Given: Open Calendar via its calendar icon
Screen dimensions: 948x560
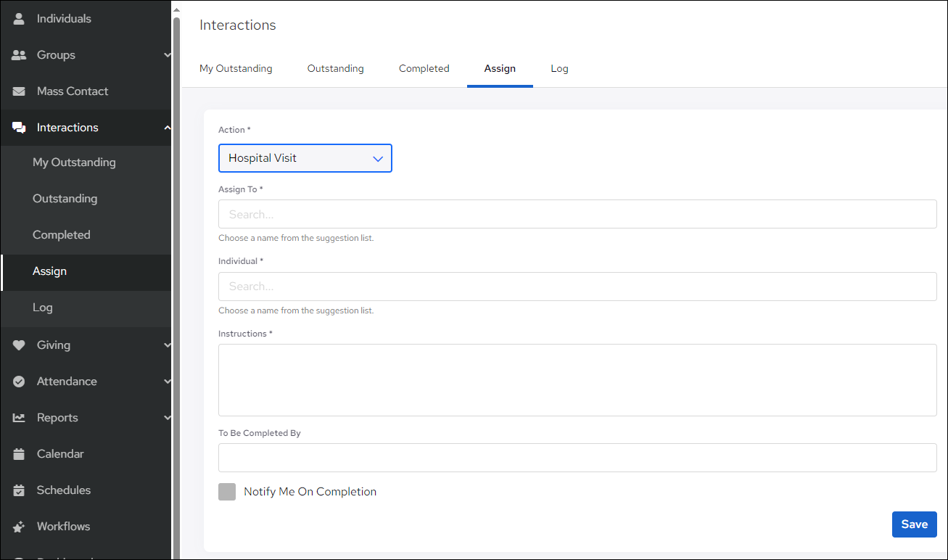Looking at the screenshot, I should (x=20, y=454).
